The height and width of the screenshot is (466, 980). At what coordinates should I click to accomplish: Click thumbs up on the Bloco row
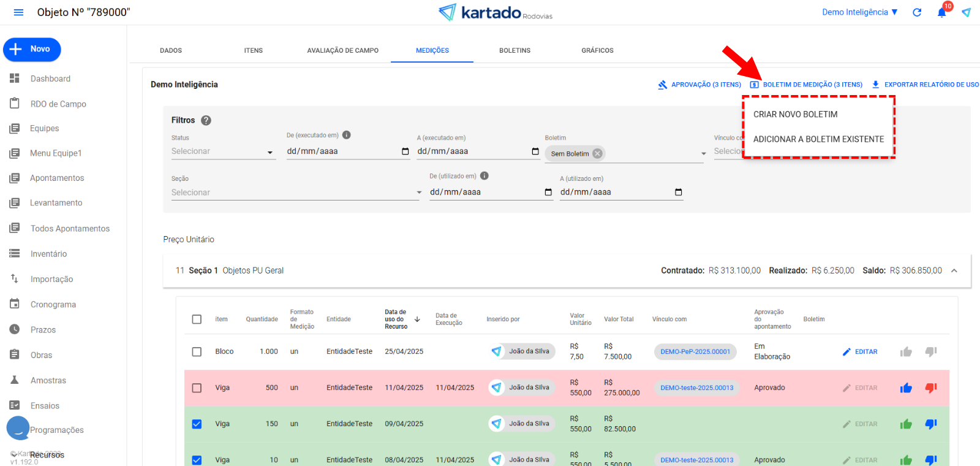(906, 352)
